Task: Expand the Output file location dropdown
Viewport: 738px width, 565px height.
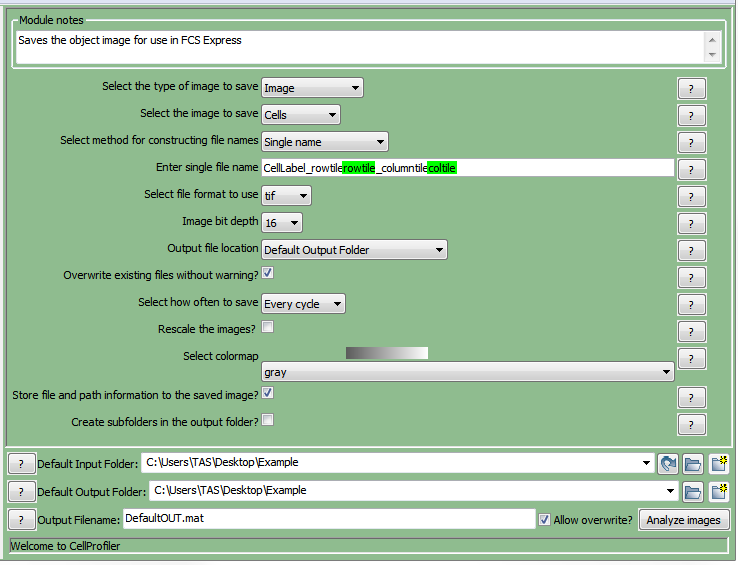Action: click(x=354, y=249)
